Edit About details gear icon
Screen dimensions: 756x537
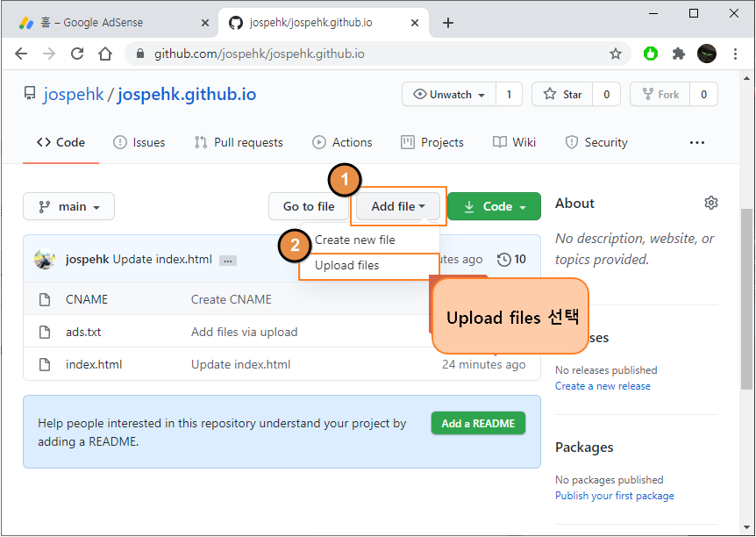710,203
